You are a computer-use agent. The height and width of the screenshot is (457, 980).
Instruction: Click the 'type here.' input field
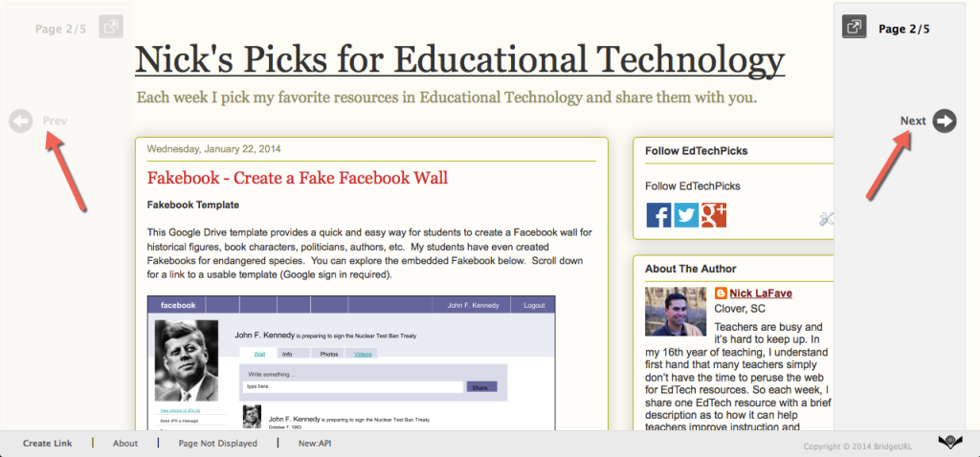tap(353, 387)
